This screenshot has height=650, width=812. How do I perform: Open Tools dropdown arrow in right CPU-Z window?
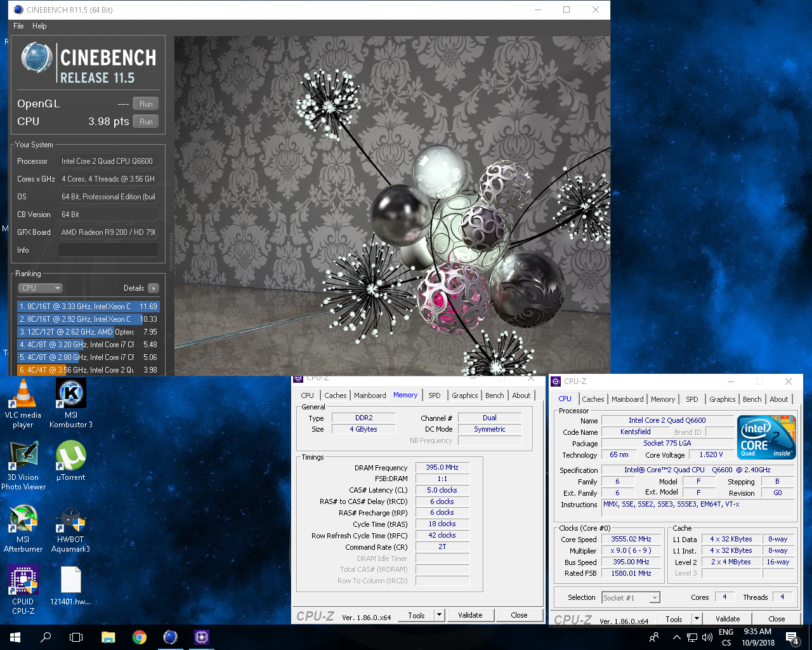[697, 619]
